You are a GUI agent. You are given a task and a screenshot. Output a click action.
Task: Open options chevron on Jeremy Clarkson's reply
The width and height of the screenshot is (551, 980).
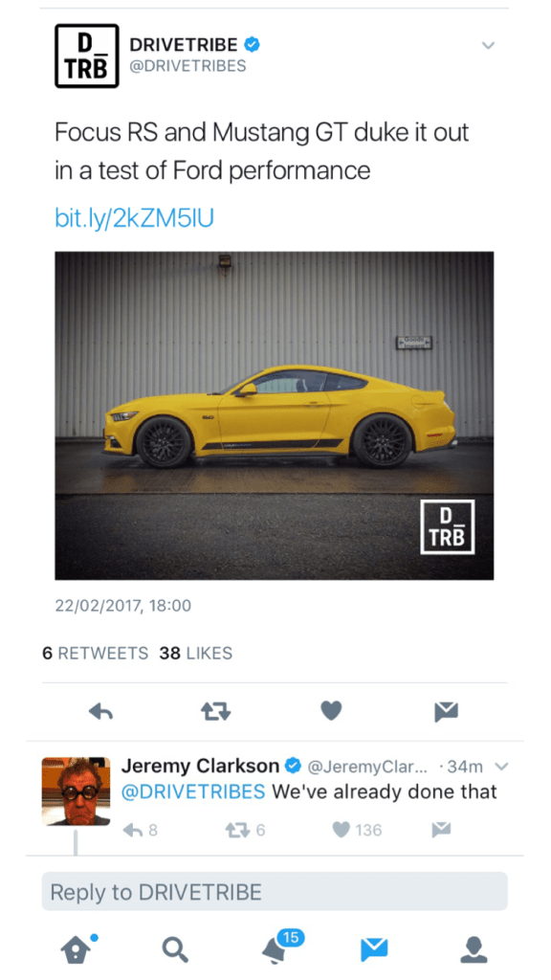point(501,767)
